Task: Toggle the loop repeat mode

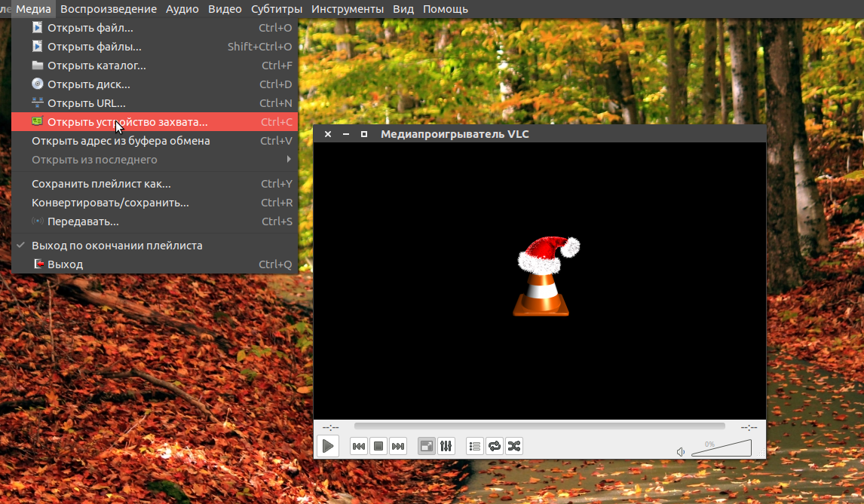Action: point(495,446)
